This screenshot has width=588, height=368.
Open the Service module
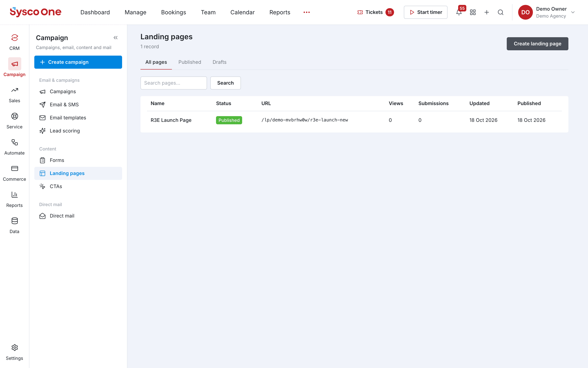pyautogui.click(x=14, y=121)
